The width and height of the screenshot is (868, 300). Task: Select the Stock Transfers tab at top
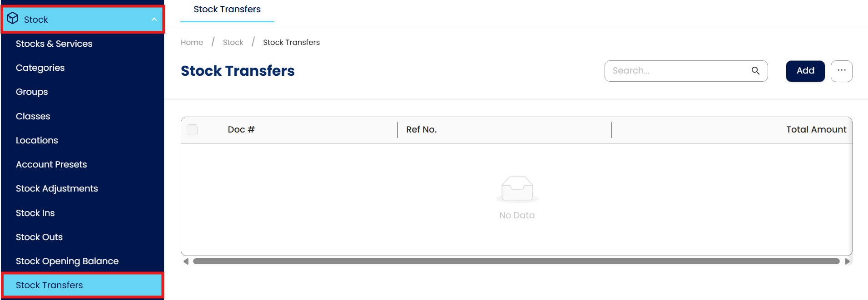(227, 10)
